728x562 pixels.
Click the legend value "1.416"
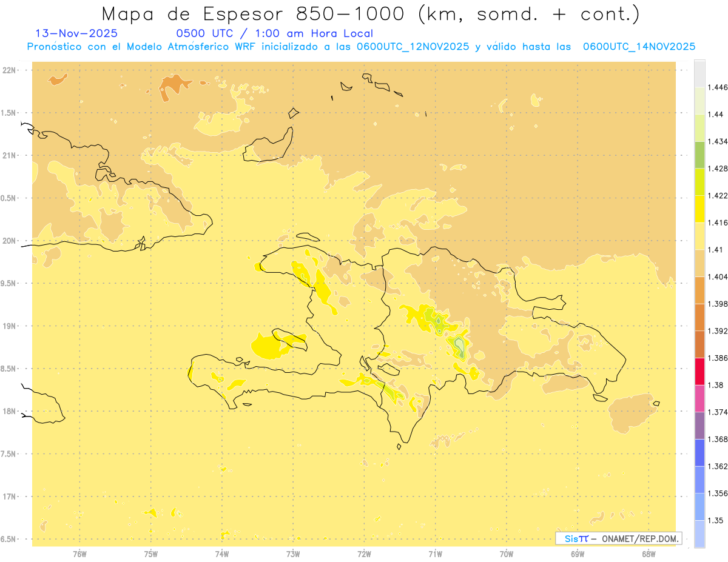(x=718, y=222)
